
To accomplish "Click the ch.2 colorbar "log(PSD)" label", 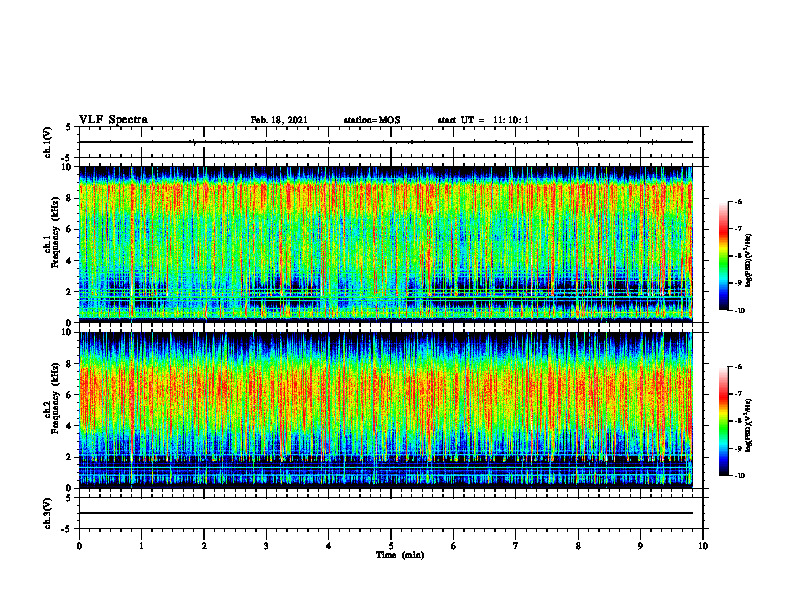I will (749, 425).
